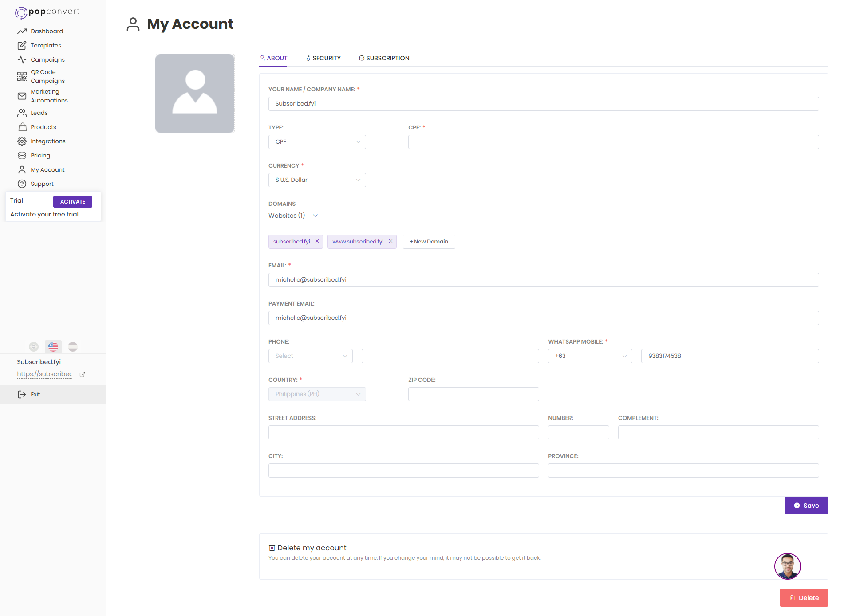Remove the www.subscribed.fyi domain tag
The image size is (852, 616).
pyautogui.click(x=390, y=241)
